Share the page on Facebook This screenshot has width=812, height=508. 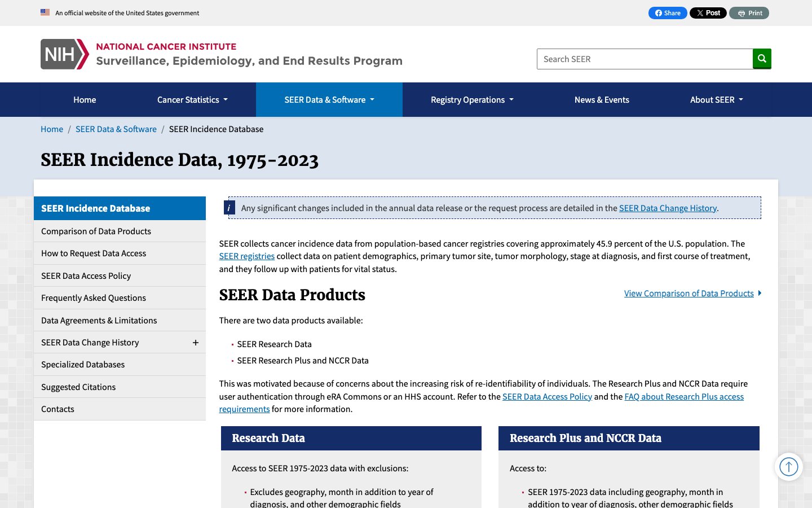click(x=668, y=13)
